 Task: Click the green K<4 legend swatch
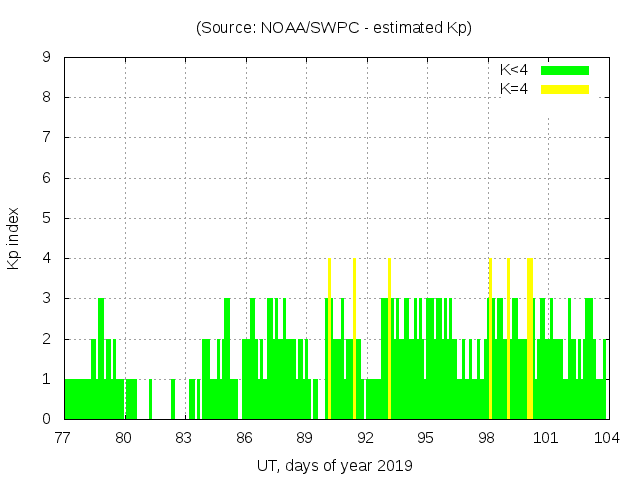pos(565,70)
